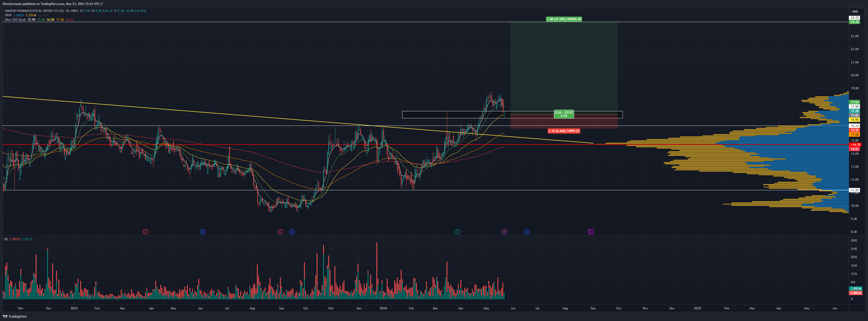This screenshot has width=868, height=321.
Task: Click the red +14.70 horizontal line label
Action: coord(855,145)
